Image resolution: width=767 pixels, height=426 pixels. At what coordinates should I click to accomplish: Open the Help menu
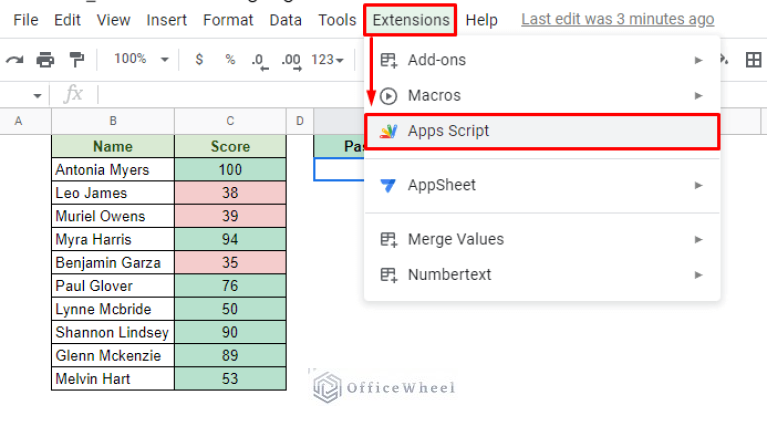pyautogui.click(x=481, y=20)
